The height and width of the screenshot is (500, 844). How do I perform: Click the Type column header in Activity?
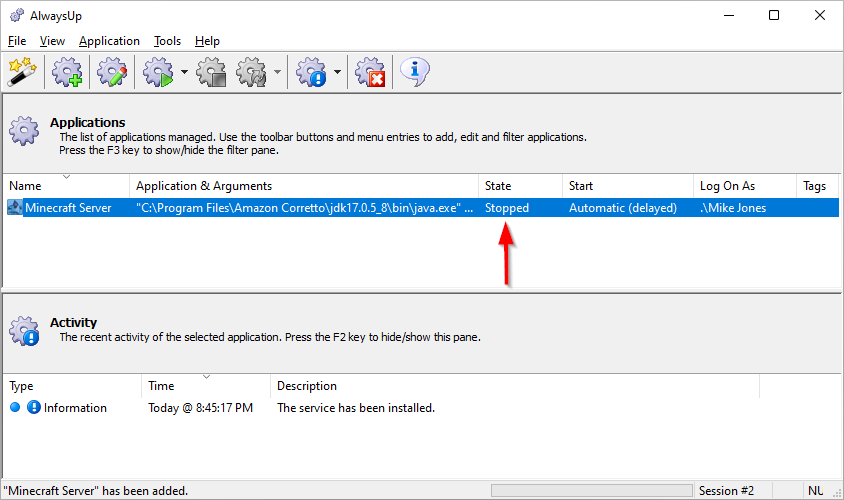pyautogui.click(x=72, y=386)
